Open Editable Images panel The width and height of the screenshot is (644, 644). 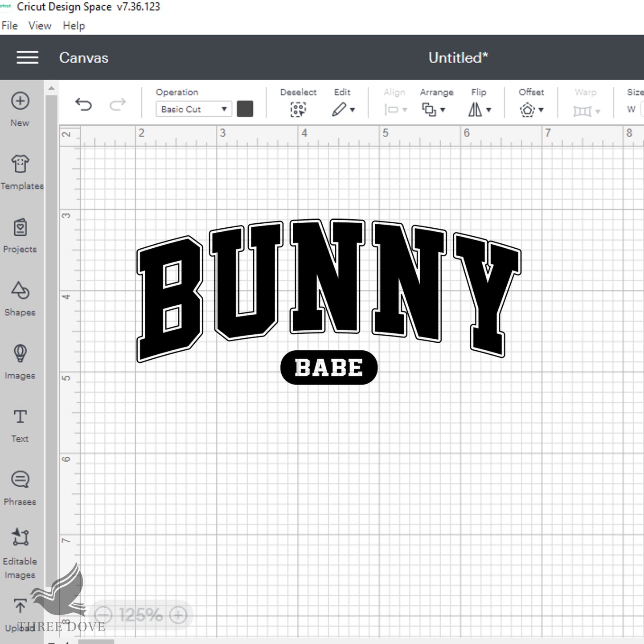click(20, 537)
